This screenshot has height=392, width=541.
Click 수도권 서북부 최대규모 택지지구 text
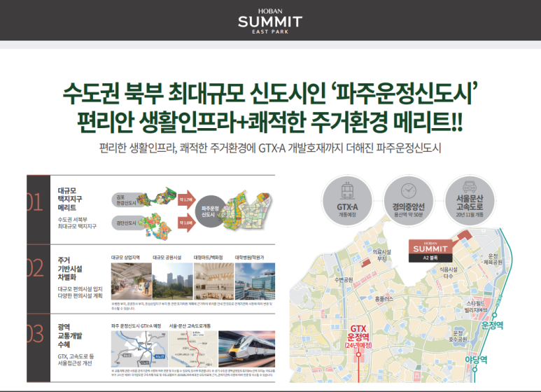click(77, 223)
